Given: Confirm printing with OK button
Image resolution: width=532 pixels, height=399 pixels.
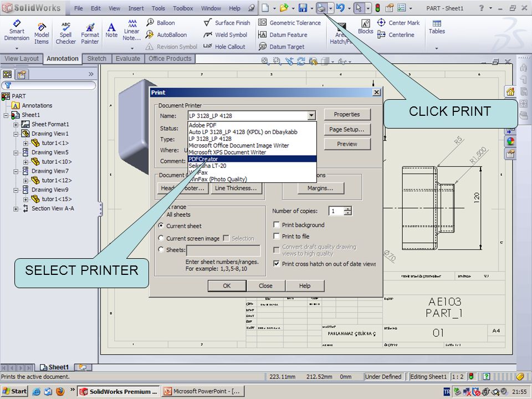Looking at the screenshot, I should point(227,286).
